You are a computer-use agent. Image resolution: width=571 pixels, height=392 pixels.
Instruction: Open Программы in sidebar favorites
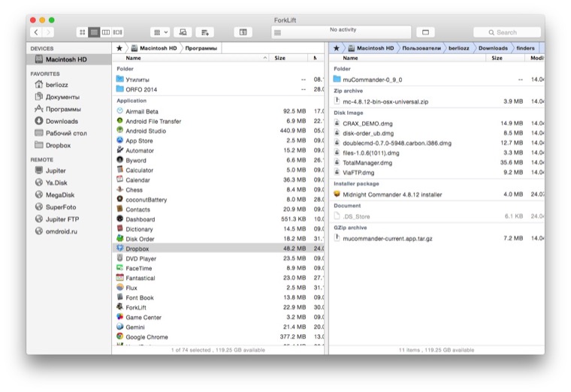69,109
